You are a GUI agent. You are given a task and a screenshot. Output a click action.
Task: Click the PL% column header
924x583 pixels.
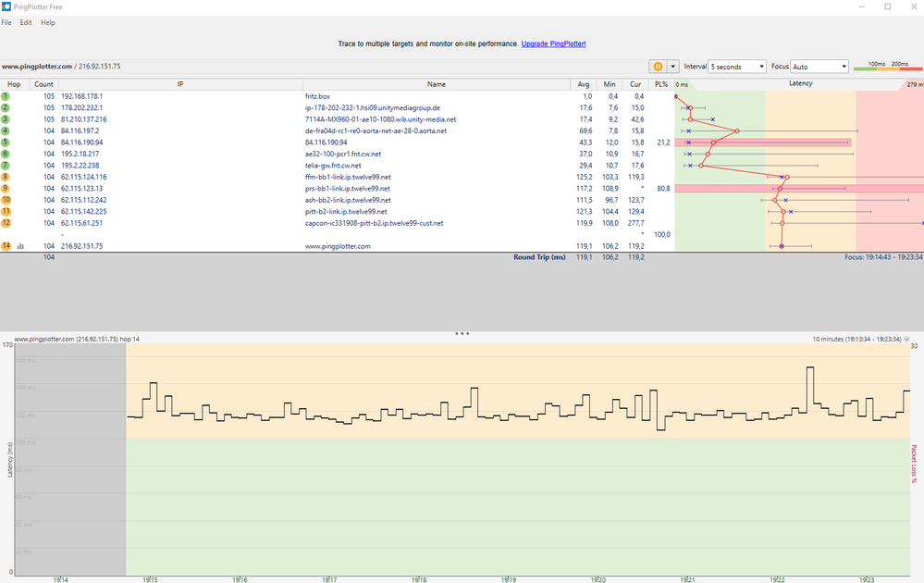tap(661, 84)
